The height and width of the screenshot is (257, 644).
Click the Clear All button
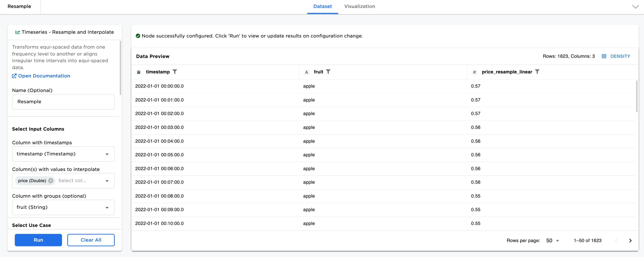pyautogui.click(x=91, y=240)
